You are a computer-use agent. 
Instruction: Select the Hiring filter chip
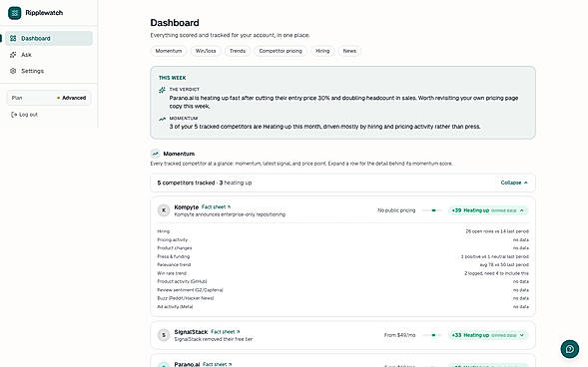pyautogui.click(x=322, y=51)
